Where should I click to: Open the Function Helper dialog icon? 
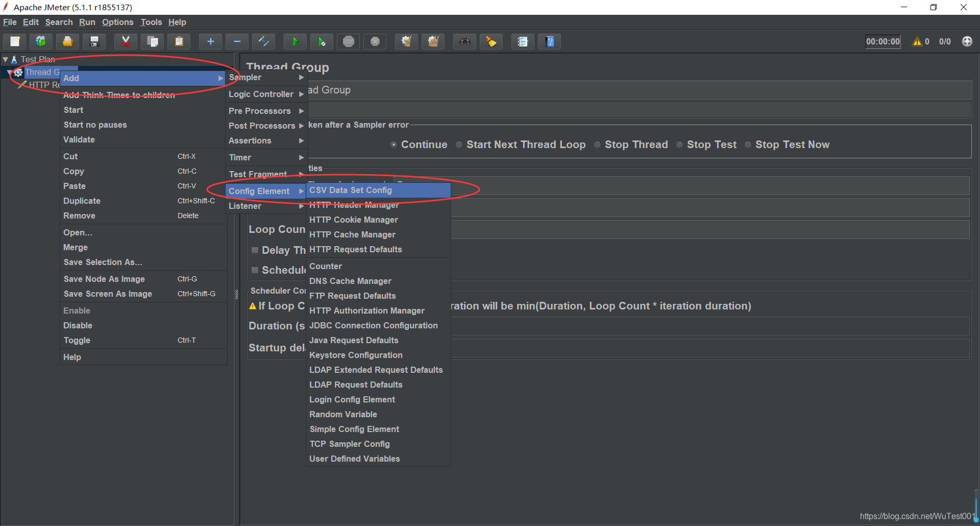tap(523, 41)
